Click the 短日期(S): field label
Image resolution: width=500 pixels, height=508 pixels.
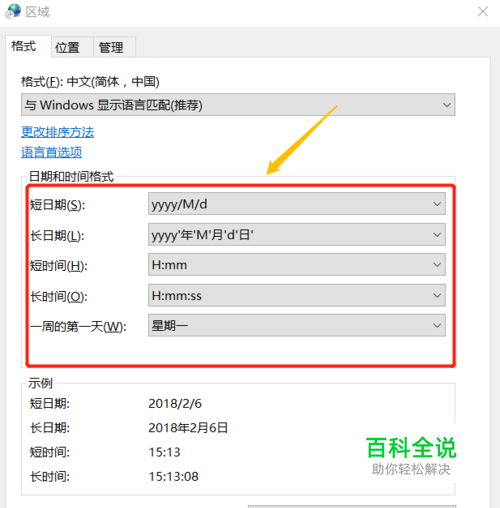click(58, 205)
